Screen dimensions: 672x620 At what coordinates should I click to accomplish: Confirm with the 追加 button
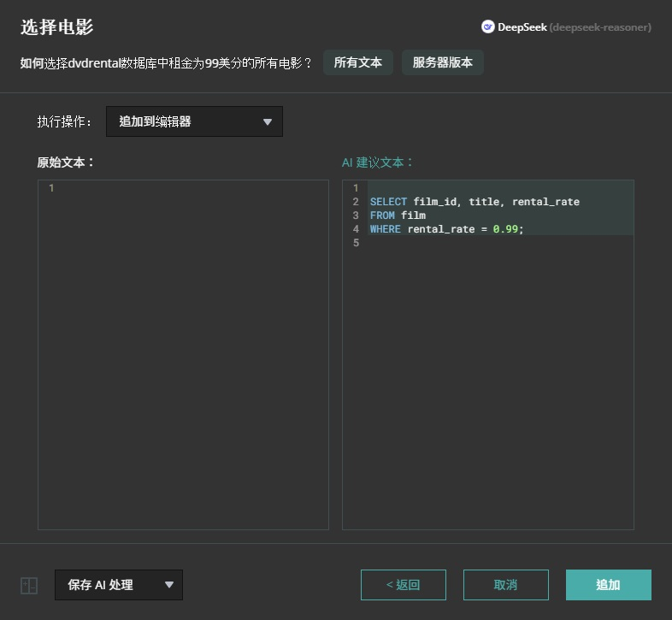tap(608, 585)
